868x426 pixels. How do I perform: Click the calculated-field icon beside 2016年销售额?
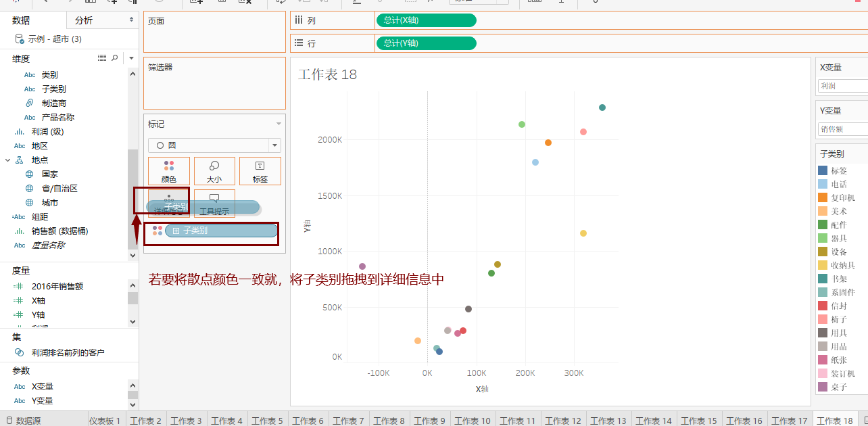(20, 286)
